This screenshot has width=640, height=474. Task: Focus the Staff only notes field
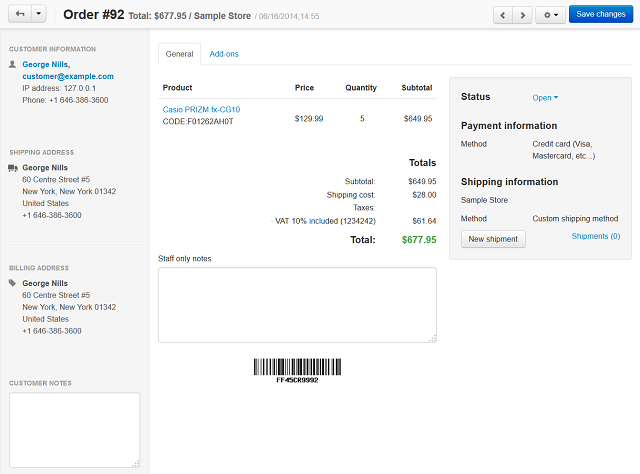tap(297, 305)
